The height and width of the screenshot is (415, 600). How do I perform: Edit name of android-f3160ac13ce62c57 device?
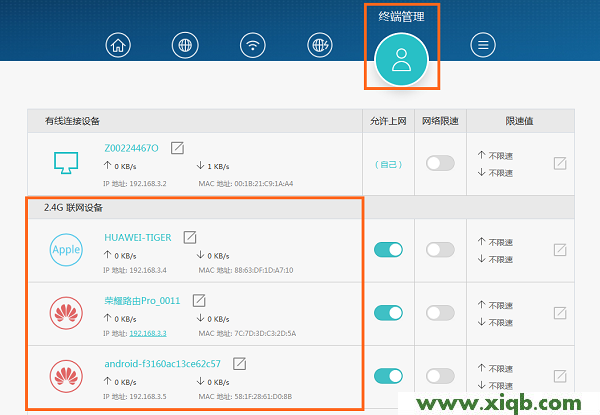click(239, 363)
